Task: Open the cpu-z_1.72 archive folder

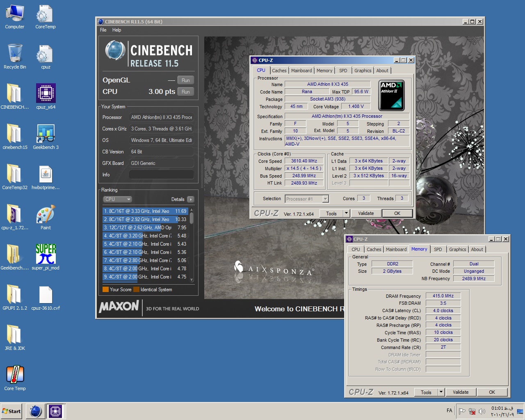Action: pos(15,218)
